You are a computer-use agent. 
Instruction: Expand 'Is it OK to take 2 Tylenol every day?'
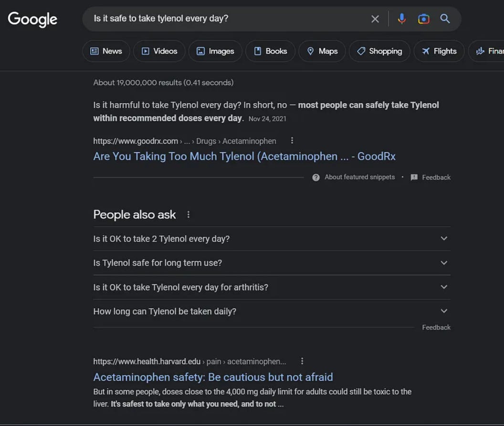(x=272, y=239)
